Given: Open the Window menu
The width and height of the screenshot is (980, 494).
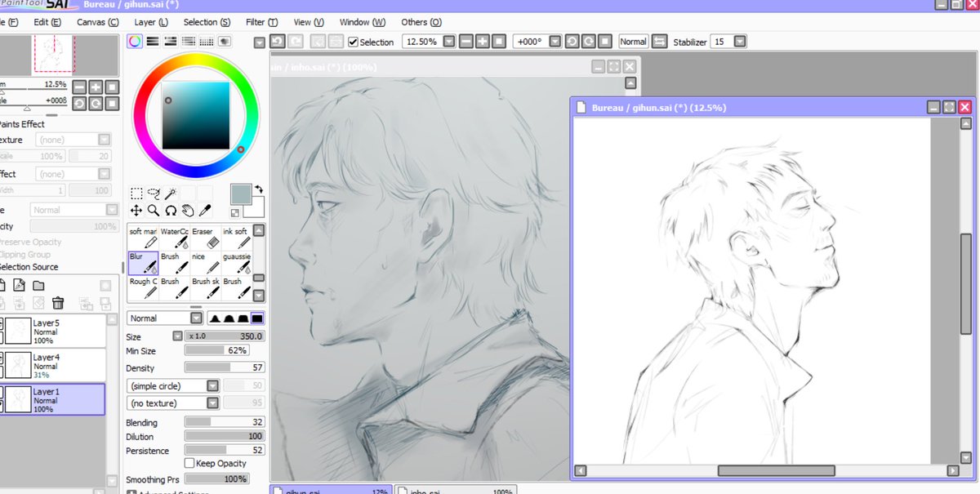Looking at the screenshot, I should click(x=363, y=22).
